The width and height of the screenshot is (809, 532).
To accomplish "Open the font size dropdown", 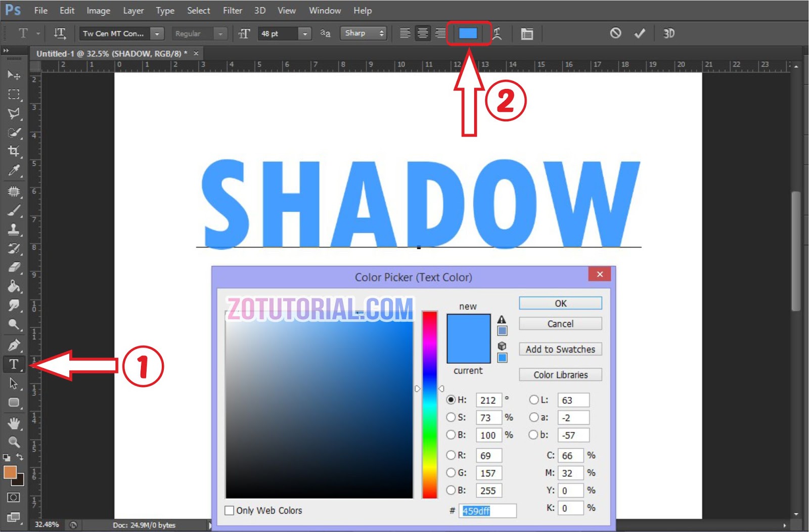I will point(305,33).
